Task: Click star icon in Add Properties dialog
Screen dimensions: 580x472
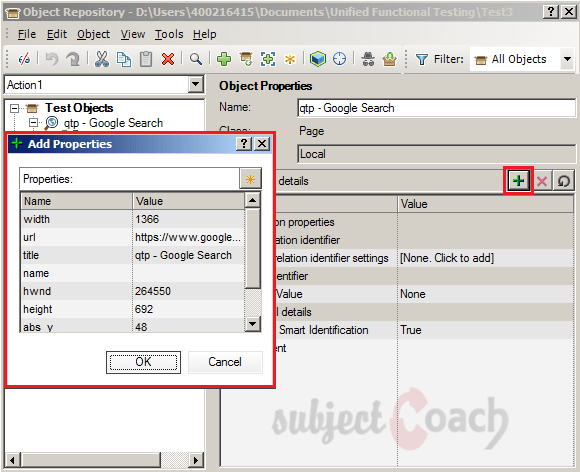Action: coord(250,179)
